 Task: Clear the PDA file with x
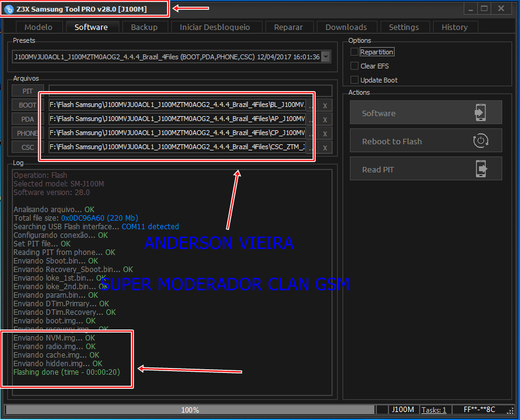[325, 119]
